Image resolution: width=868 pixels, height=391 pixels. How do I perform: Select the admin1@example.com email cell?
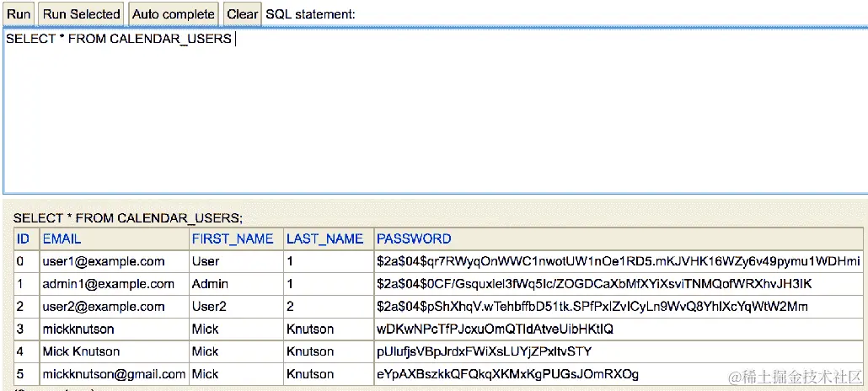[109, 284]
